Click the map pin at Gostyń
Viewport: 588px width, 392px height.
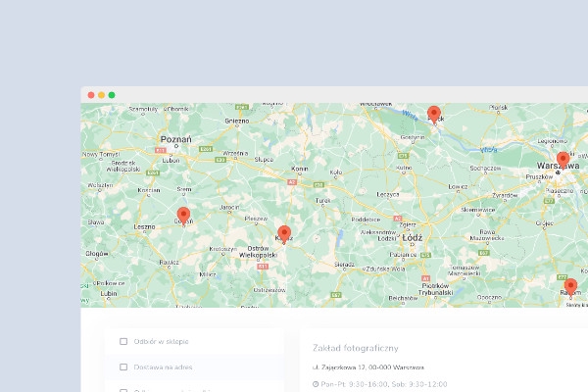183,216
